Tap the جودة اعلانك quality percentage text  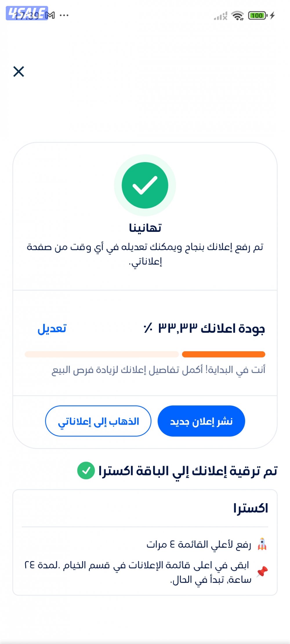[x=204, y=329]
